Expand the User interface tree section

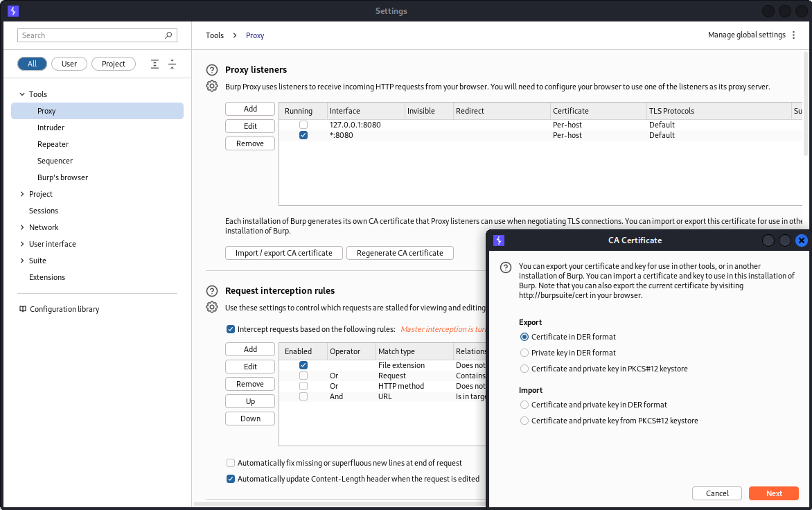tap(22, 244)
